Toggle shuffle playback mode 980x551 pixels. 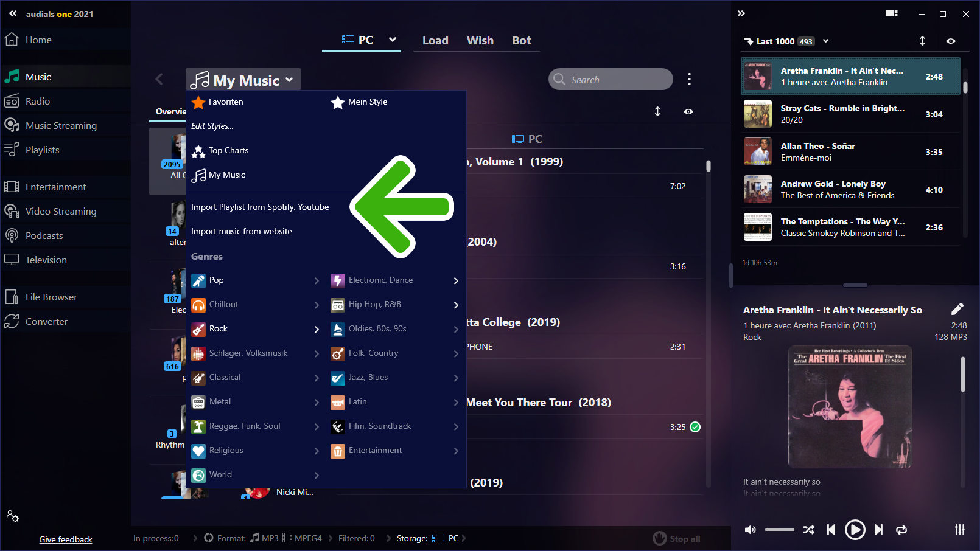click(x=808, y=530)
